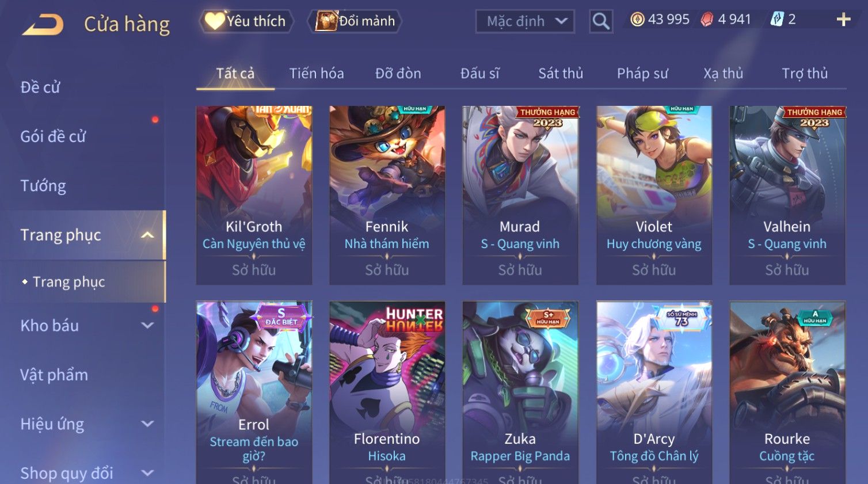Screen dimensions: 868x484
Task: Open the Mặc định sort dropdown
Action: (x=525, y=22)
